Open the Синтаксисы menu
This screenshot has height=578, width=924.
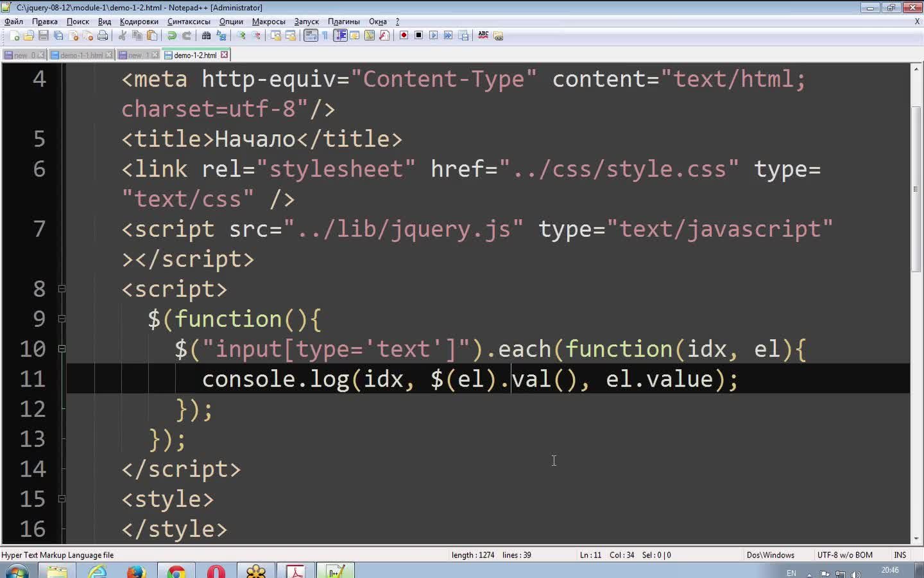coord(189,21)
